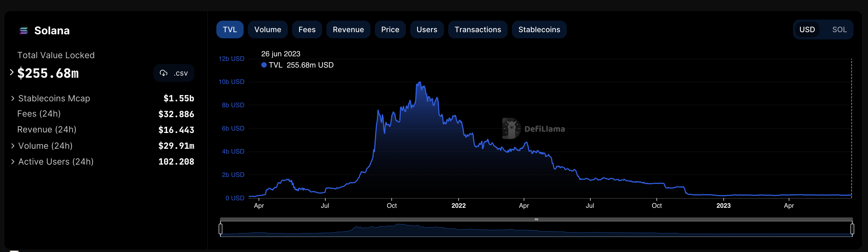Click the cloud download .csv icon
This screenshot has height=252, width=868.
coord(164,73)
